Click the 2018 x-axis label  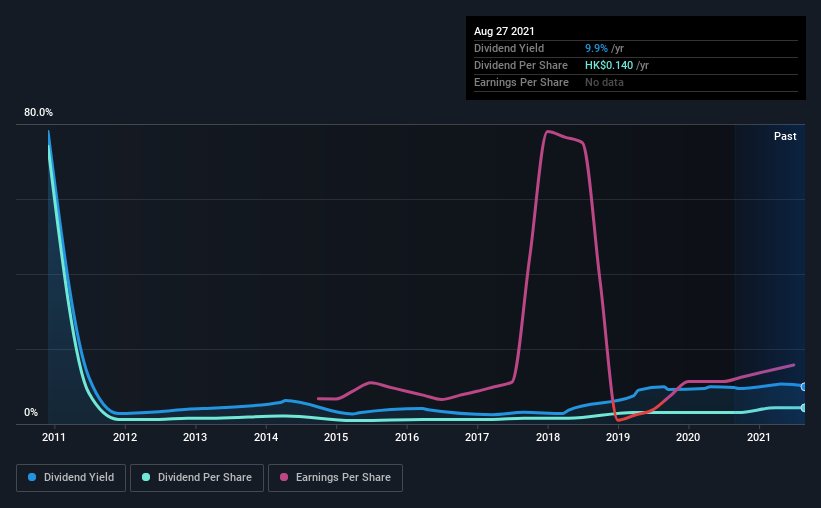pos(548,437)
